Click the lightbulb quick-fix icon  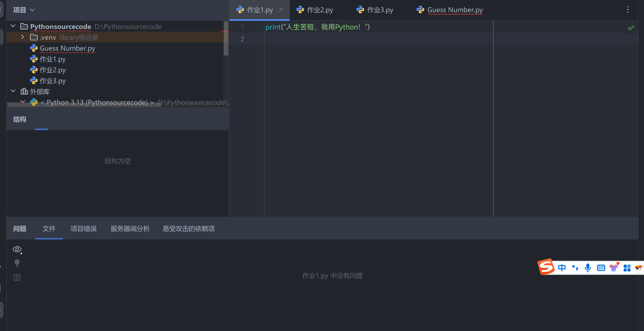pos(17,263)
